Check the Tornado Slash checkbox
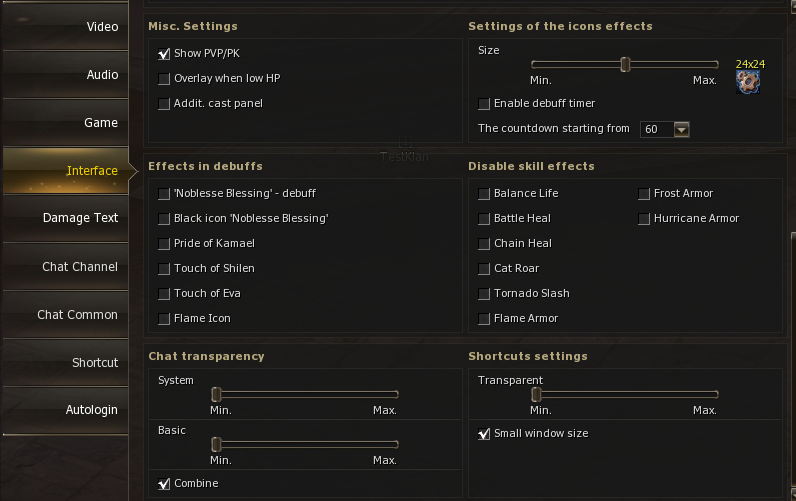 484,294
